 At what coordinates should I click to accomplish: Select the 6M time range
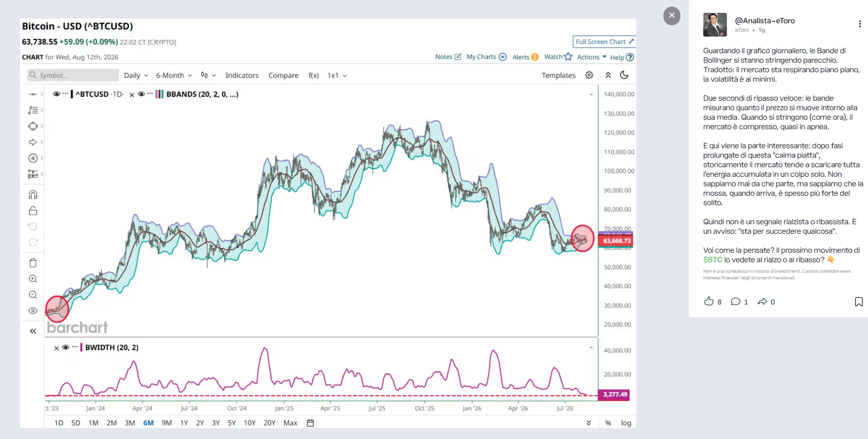point(149,423)
